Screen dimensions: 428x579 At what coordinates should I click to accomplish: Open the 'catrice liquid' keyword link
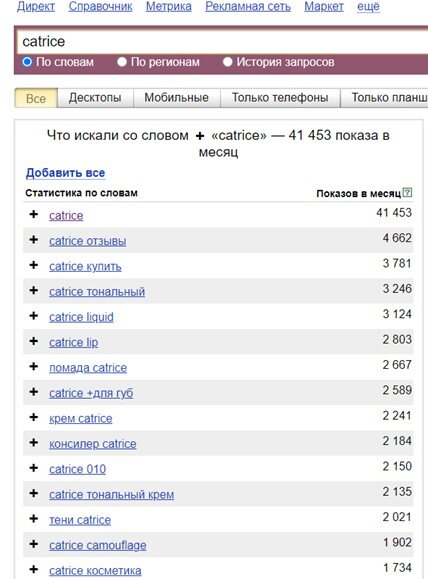81,317
